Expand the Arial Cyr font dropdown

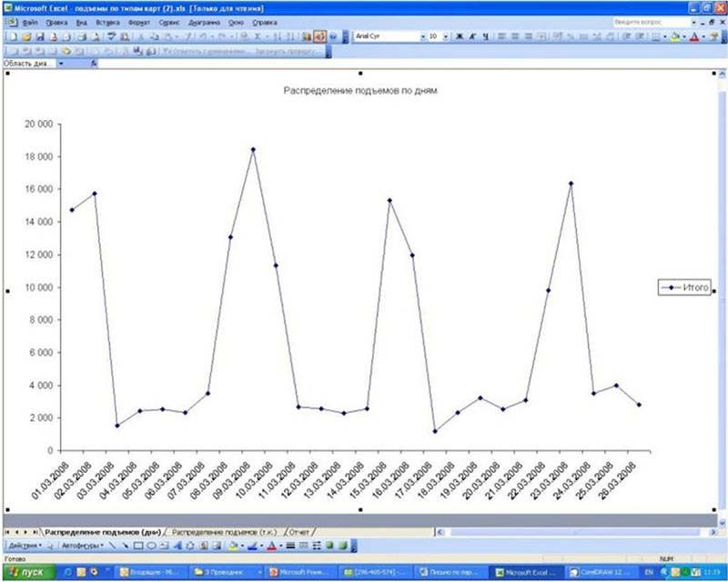coord(422,36)
